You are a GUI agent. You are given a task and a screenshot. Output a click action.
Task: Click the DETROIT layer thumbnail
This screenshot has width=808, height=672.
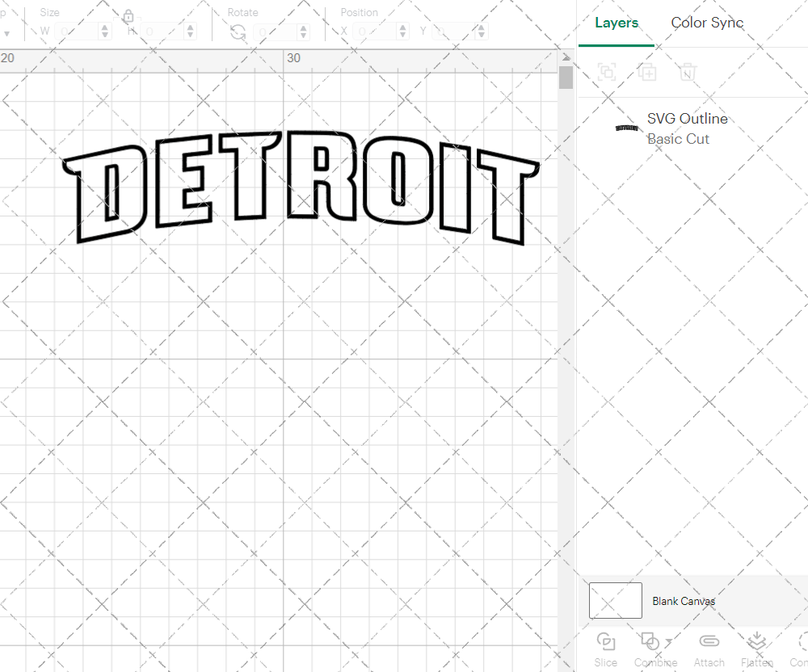click(627, 128)
